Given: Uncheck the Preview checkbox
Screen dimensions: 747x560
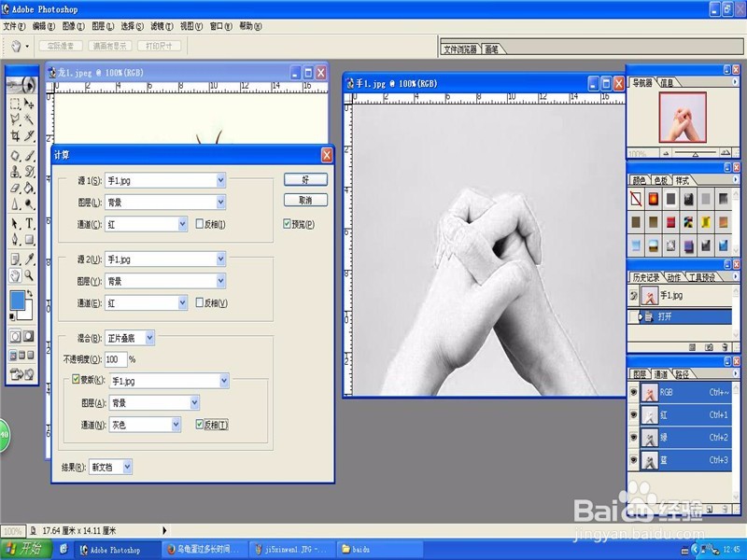Looking at the screenshot, I should click(287, 223).
